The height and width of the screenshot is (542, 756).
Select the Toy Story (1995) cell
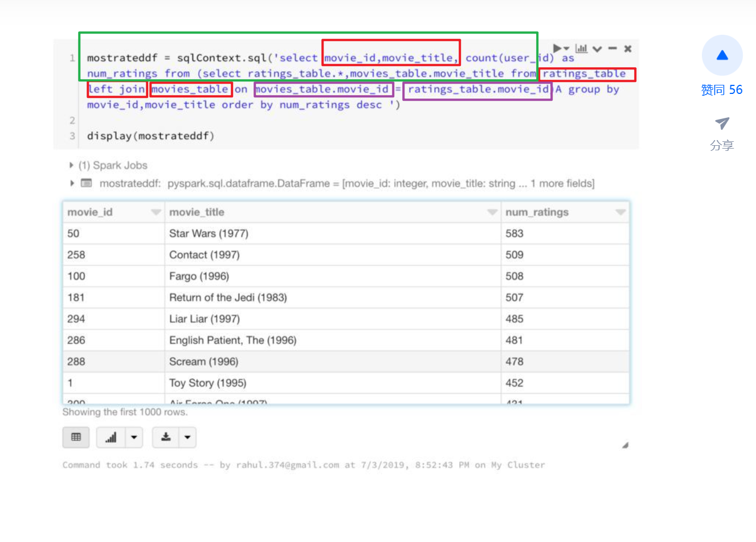(333, 383)
